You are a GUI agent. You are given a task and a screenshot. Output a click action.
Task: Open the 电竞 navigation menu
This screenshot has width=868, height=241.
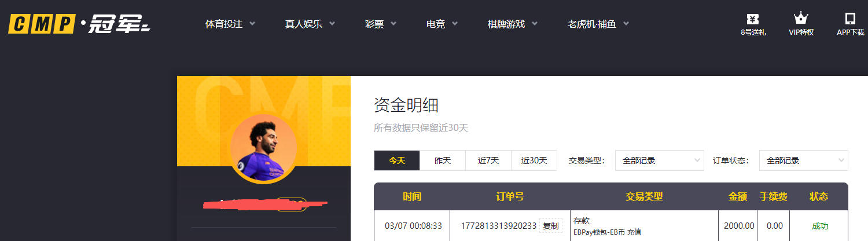click(x=442, y=24)
